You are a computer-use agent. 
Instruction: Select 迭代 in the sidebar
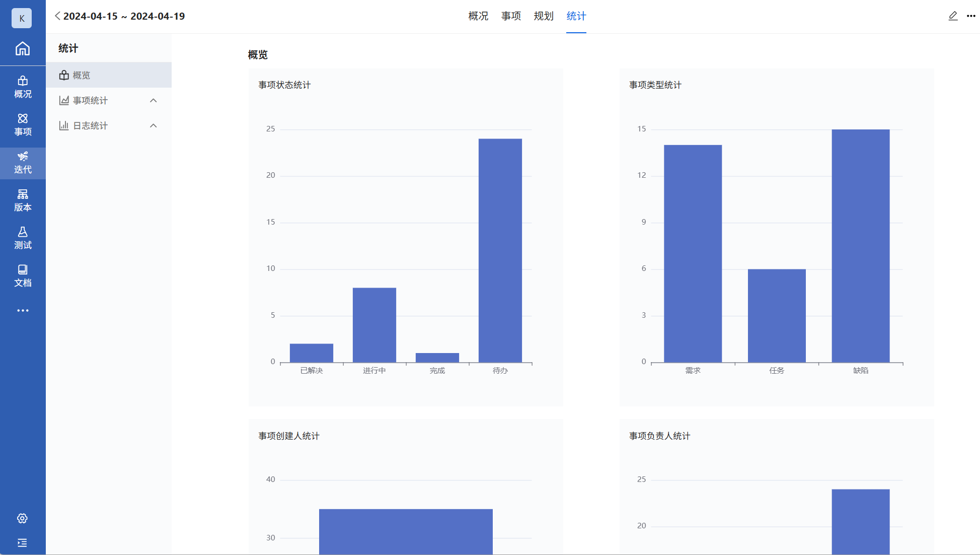coord(23,163)
